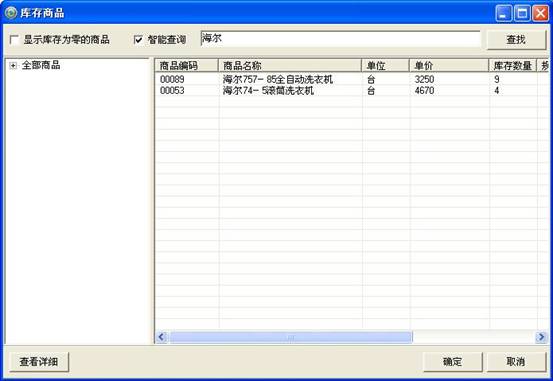Select row 00089 海尔全自动洗衣机
The width and height of the screenshot is (553, 381).
(x=352, y=79)
